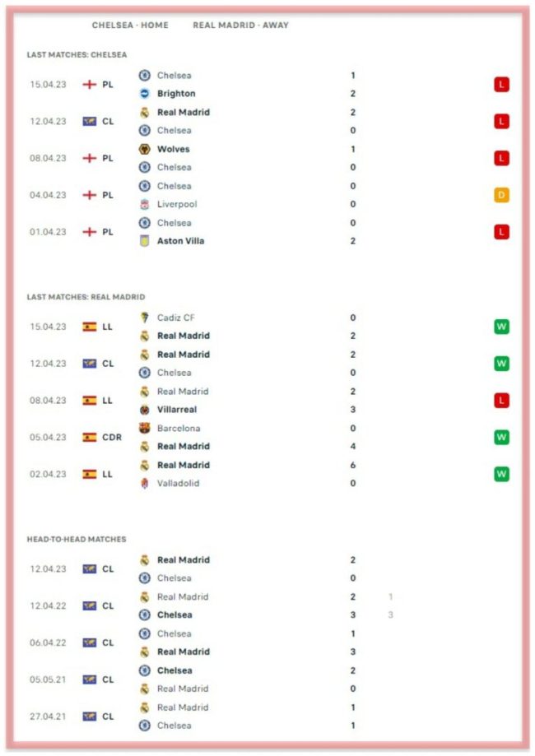Switch to the Chelsea - Home tab
The image size is (535, 756).
tap(130, 26)
